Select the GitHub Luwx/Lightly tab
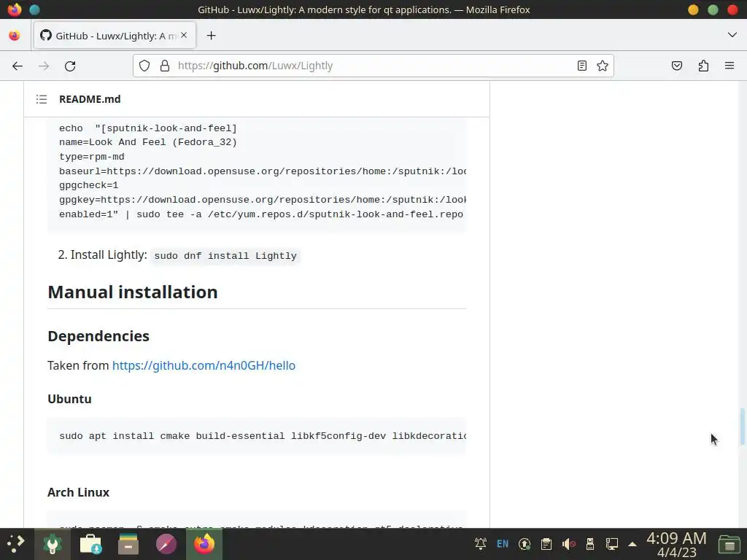Image resolution: width=747 pixels, height=560 pixels. click(115, 35)
